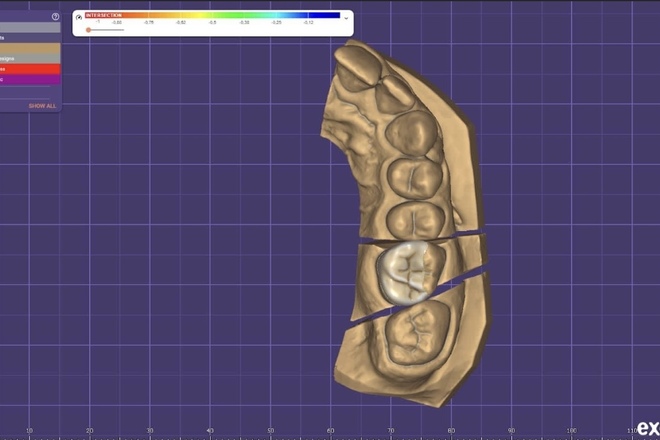This screenshot has height=440, width=660.
Task: Click the top gray bar in panel
Action: tap(30, 27)
